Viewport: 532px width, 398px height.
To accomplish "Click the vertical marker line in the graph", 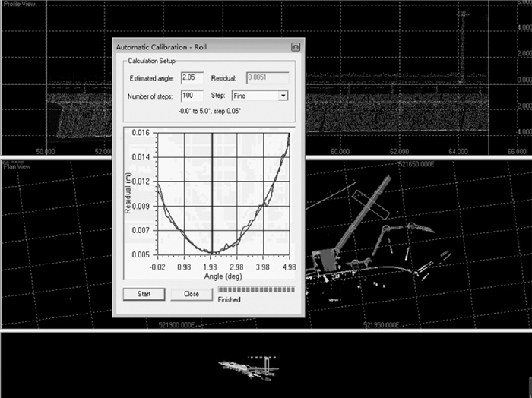I will click(211, 190).
